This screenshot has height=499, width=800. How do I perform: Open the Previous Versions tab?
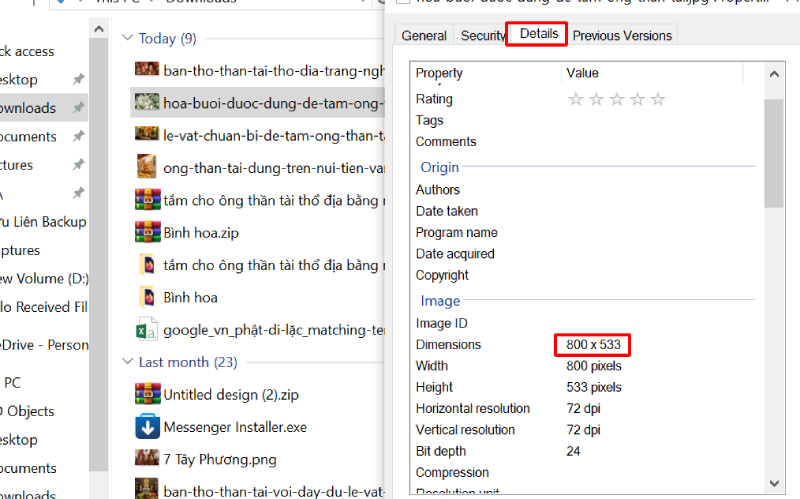pyautogui.click(x=623, y=35)
